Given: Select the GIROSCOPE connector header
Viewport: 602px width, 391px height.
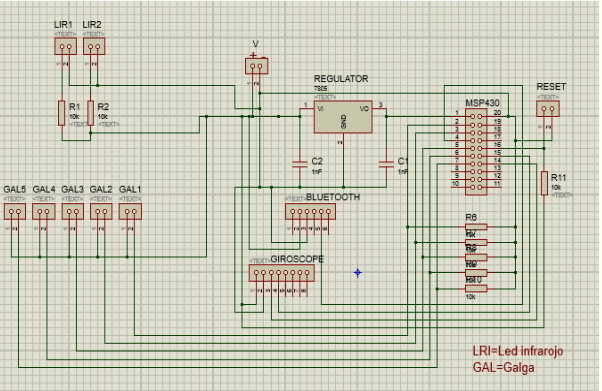Looking at the screenshot, I should pyautogui.click(x=281, y=273).
